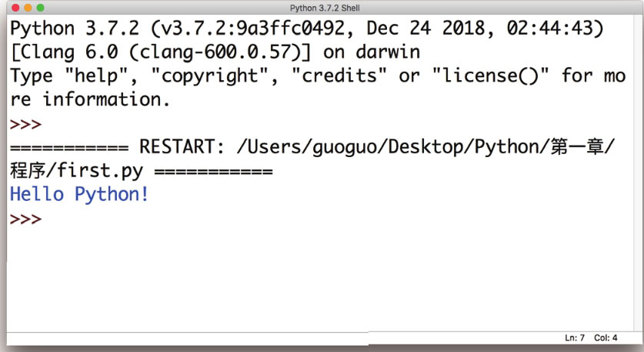Click the Python 3.7.2 Shell title bar
Screen dimensions: 644x352
pyautogui.click(x=325, y=8)
